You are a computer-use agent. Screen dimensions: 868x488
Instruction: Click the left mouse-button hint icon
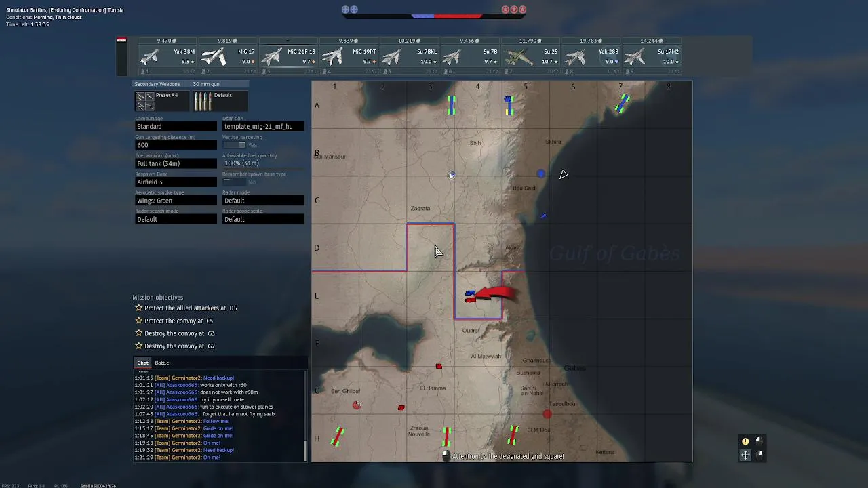click(x=759, y=441)
